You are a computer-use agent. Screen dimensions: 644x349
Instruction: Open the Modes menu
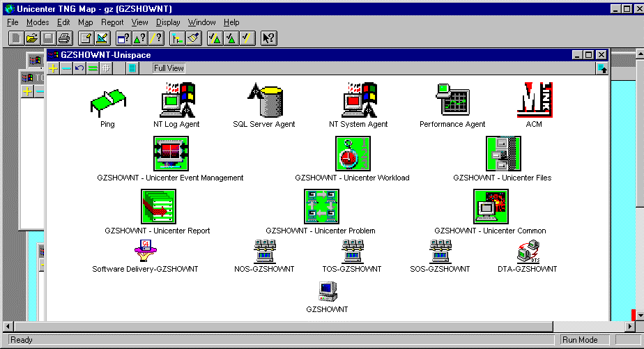pyautogui.click(x=38, y=22)
